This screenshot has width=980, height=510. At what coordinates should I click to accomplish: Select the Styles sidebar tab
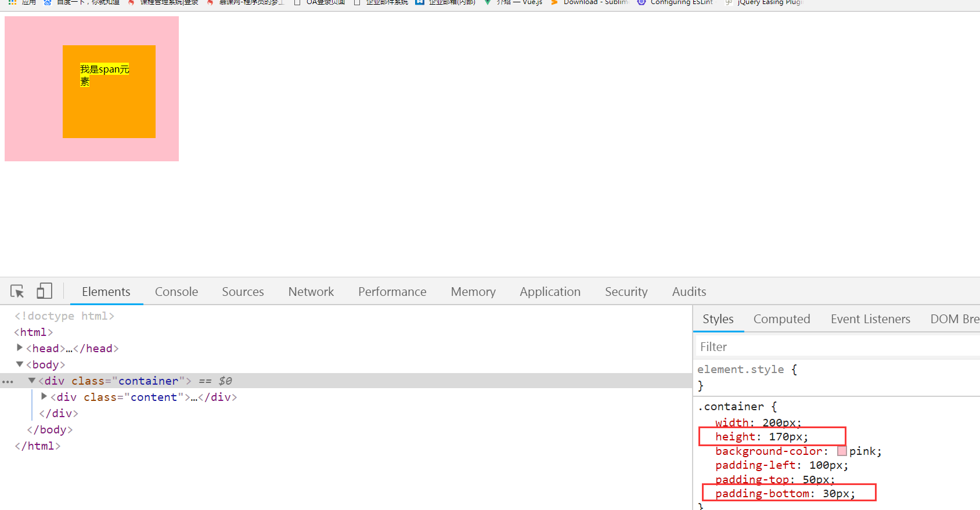click(x=718, y=319)
